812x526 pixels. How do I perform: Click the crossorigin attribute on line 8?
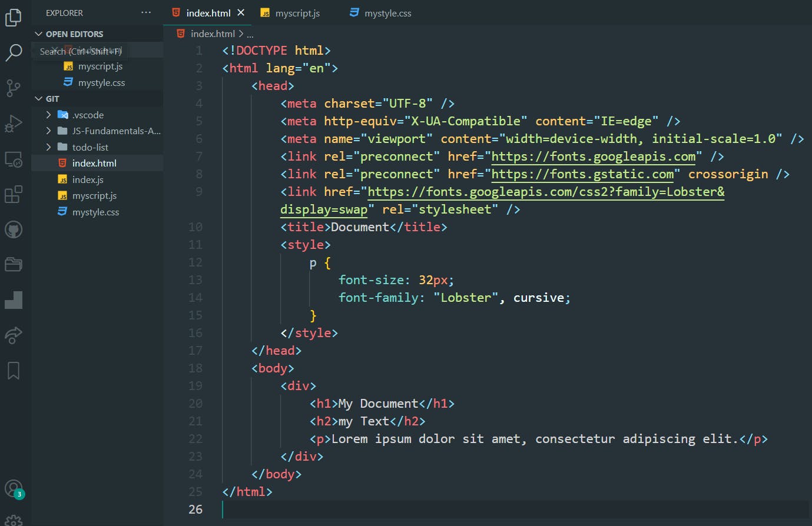pyautogui.click(x=728, y=174)
